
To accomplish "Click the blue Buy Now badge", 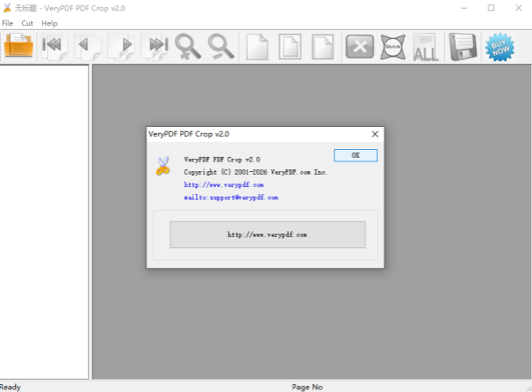I will coord(499,47).
